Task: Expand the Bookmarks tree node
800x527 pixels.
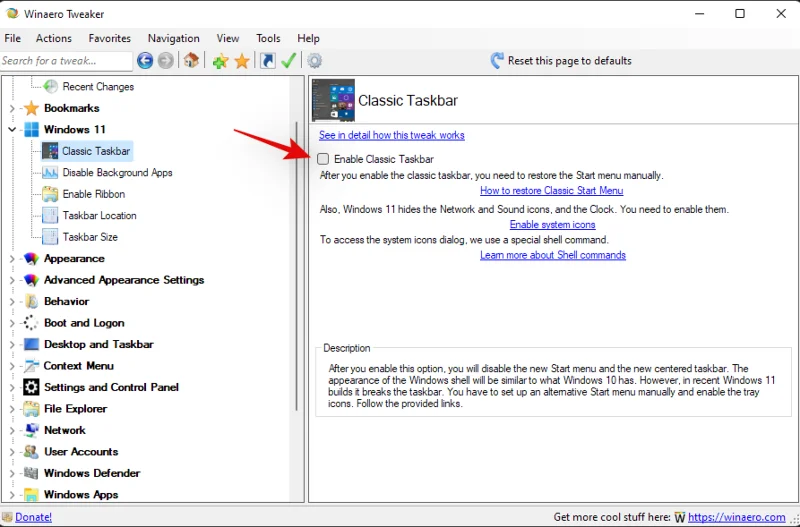Action: (x=12, y=108)
